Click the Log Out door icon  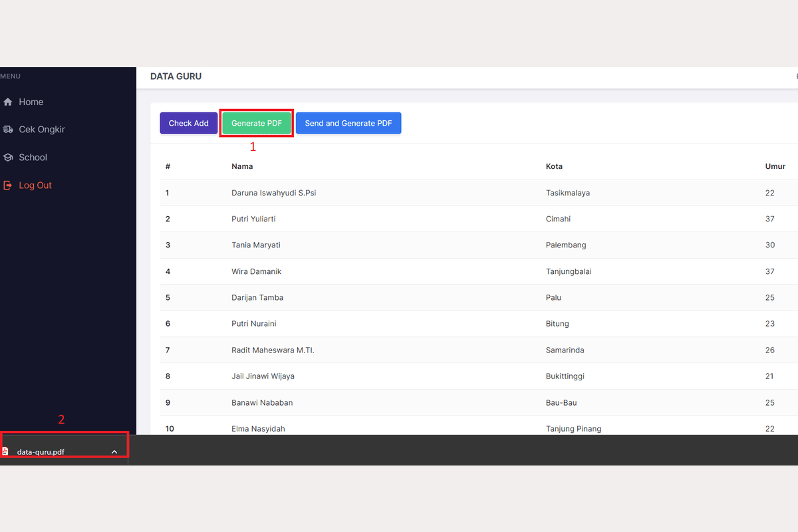(x=8, y=186)
